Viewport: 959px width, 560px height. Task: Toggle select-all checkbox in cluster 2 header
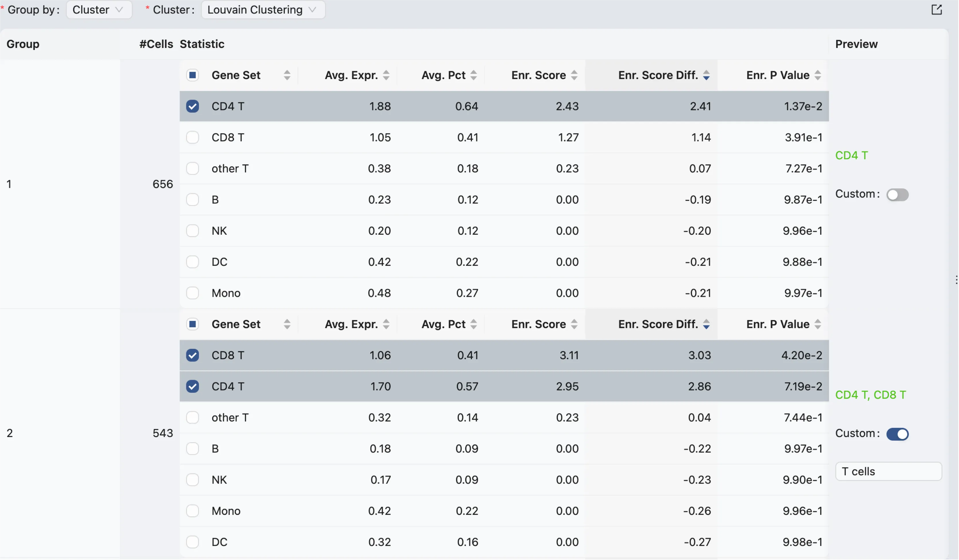click(x=193, y=324)
